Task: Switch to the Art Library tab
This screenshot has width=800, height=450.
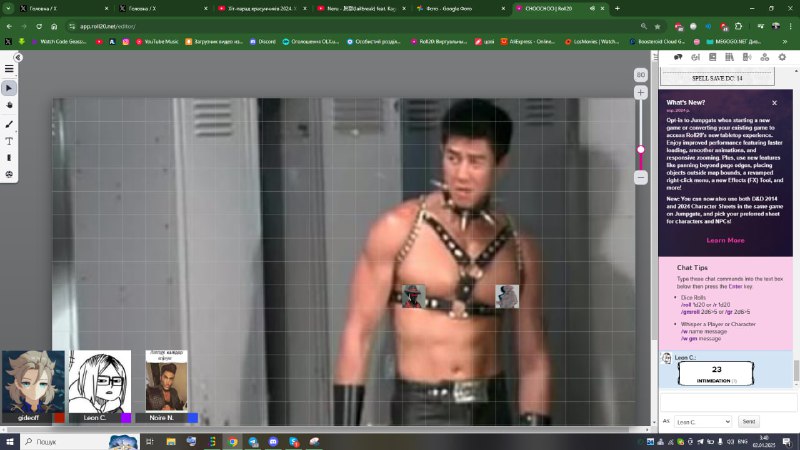Action: 695,57
